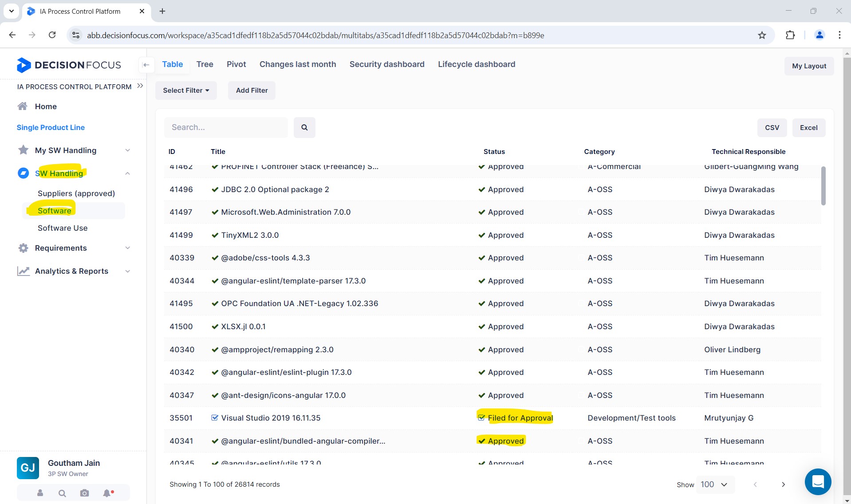The width and height of the screenshot is (851, 504).
Task: Change Show 100 records per page
Action: 715,484
